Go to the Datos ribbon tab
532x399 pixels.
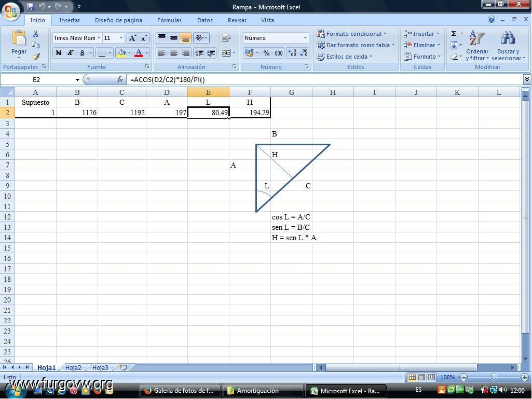coord(205,20)
